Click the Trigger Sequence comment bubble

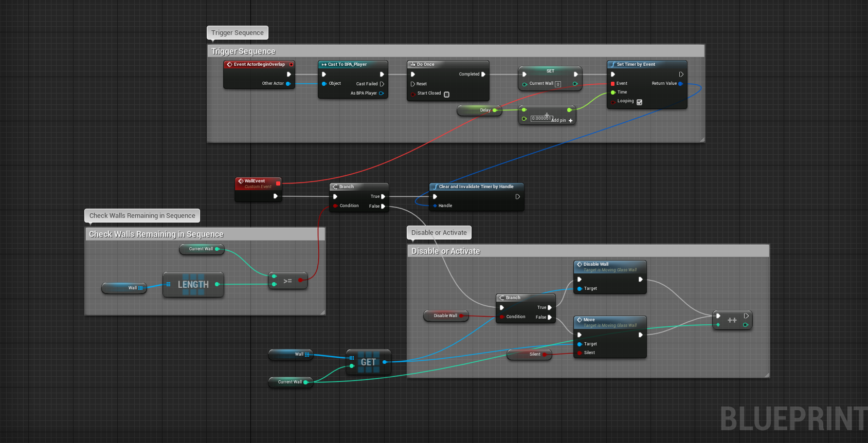(x=237, y=32)
